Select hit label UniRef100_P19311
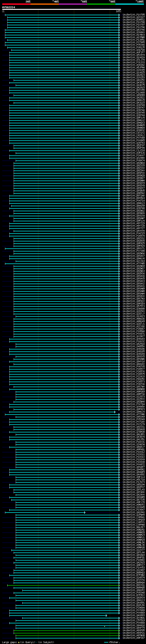 (x=133, y=454)
